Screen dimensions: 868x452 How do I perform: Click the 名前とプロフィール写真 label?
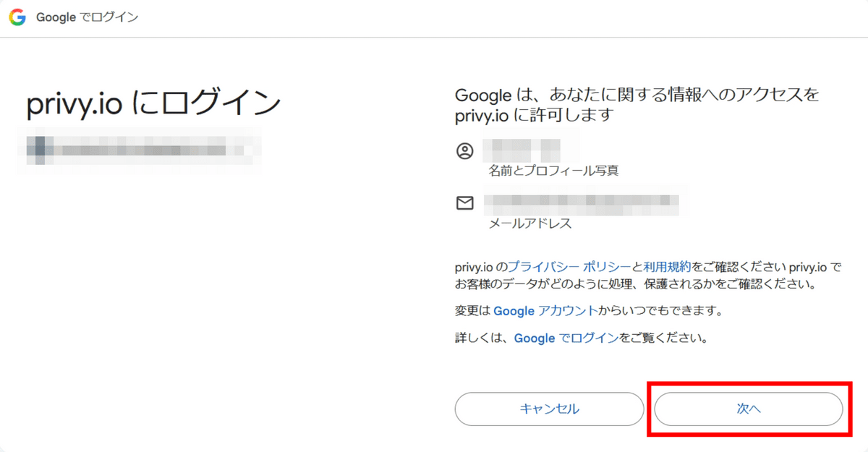click(x=553, y=171)
